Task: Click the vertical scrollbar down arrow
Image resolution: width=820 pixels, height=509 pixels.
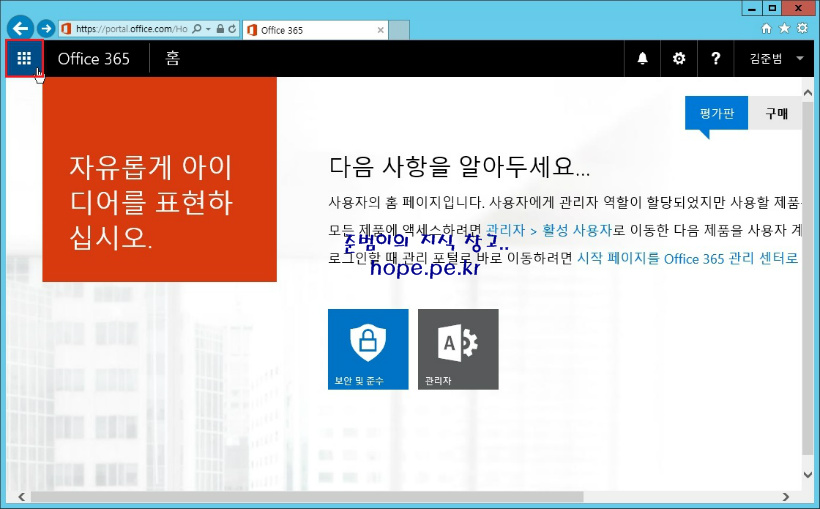Action: point(807,474)
